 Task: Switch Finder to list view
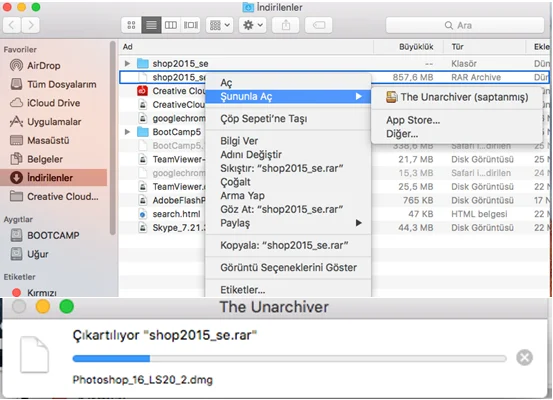pos(151,25)
